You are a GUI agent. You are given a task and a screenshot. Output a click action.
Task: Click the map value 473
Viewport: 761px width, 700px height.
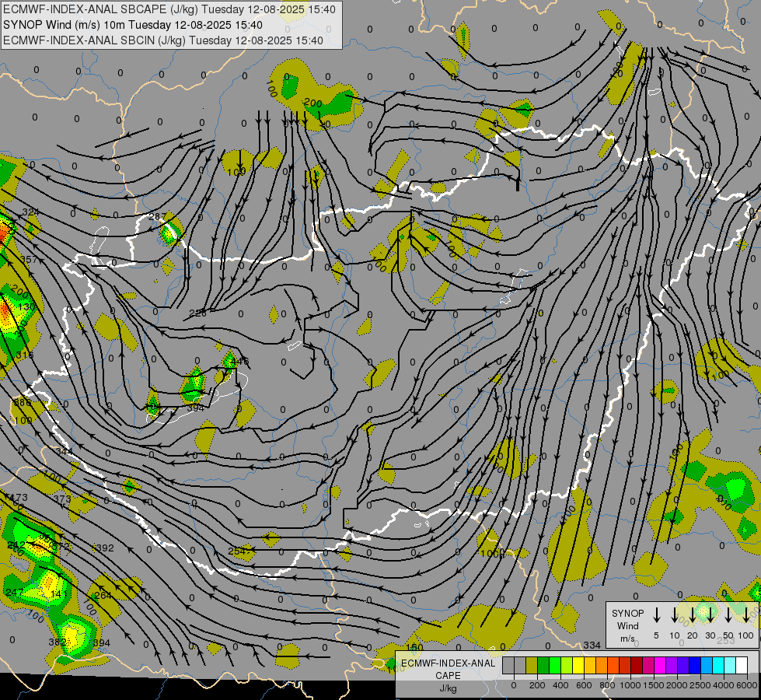pos(19,498)
